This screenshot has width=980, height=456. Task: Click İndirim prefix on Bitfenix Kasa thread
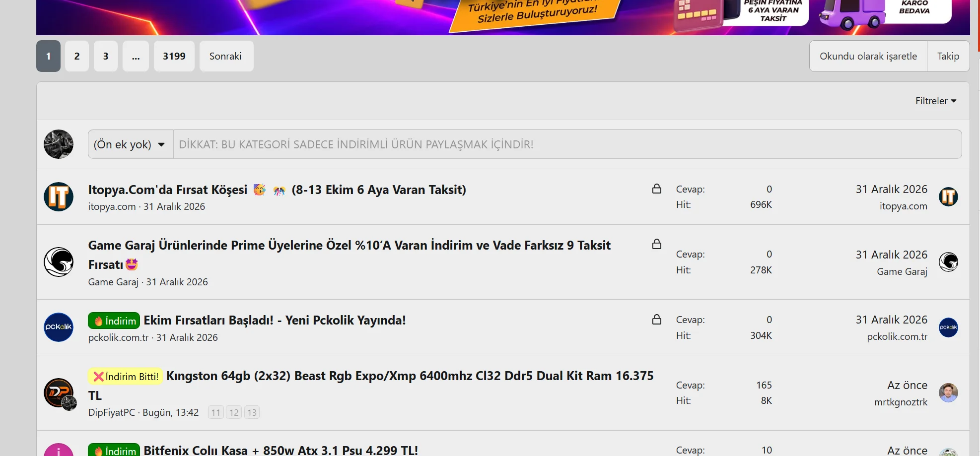coord(114,451)
